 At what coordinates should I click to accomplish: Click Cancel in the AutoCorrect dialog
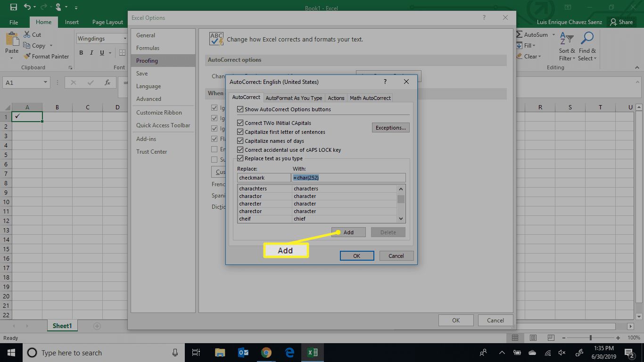pyautogui.click(x=396, y=256)
